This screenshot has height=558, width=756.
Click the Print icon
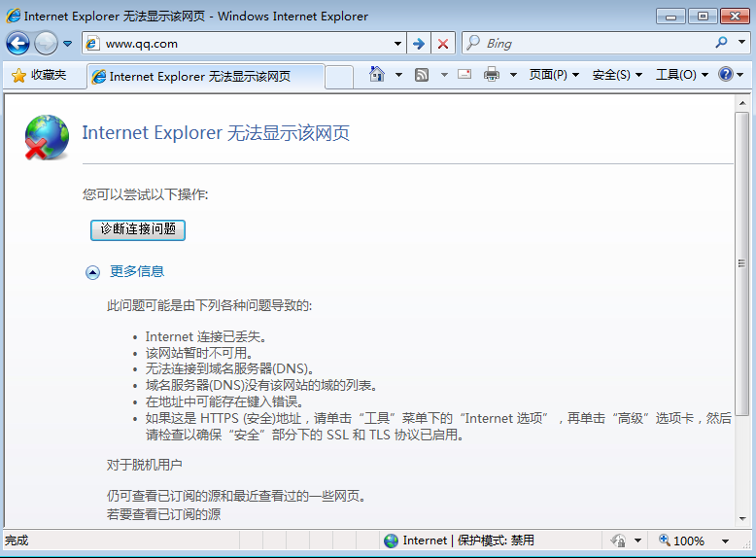coord(492,74)
